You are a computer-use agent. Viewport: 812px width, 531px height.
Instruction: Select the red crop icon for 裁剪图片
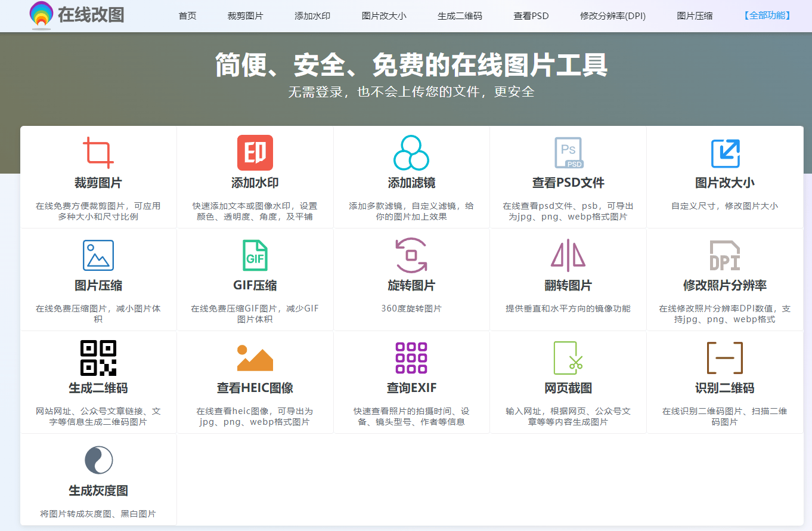[98, 153]
